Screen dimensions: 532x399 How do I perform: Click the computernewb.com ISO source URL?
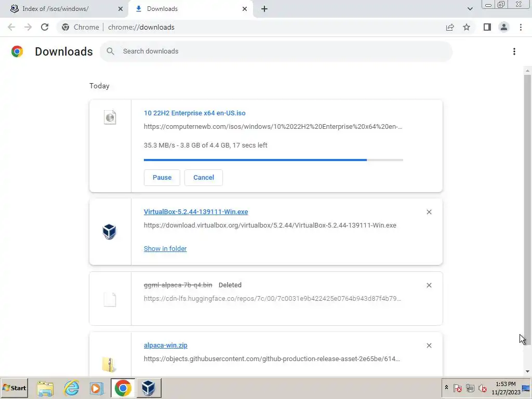pos(273,127)
